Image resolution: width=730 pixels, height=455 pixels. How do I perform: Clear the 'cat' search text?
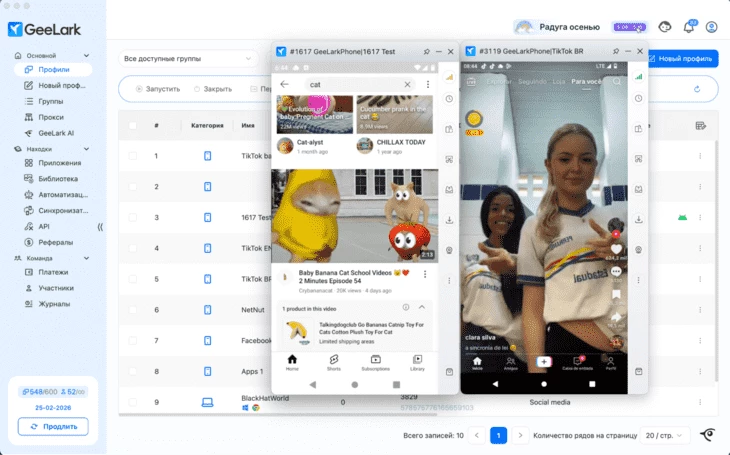coord(407,84)
